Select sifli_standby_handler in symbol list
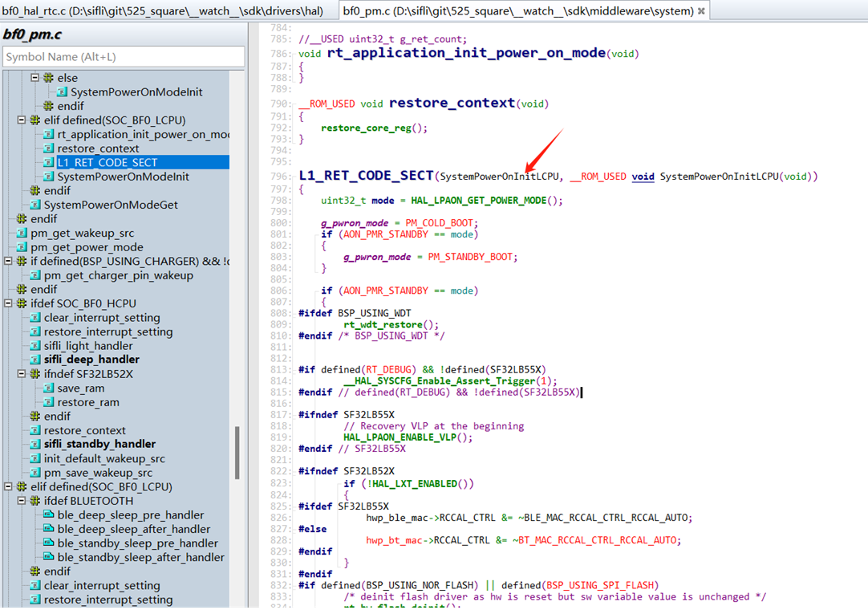 (99, 445)
